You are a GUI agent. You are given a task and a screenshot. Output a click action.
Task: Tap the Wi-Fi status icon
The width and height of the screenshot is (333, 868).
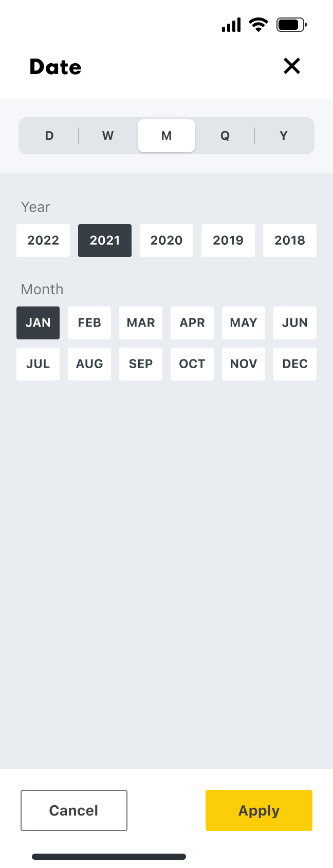point(258,24)
